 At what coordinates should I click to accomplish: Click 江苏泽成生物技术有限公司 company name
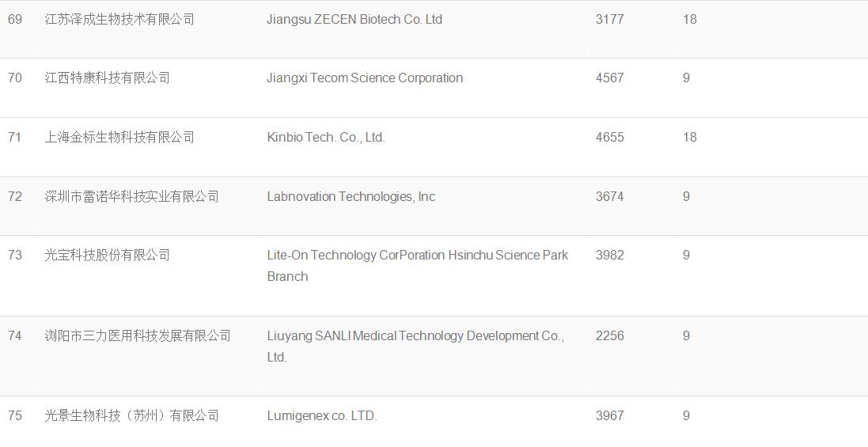point(119,19)
